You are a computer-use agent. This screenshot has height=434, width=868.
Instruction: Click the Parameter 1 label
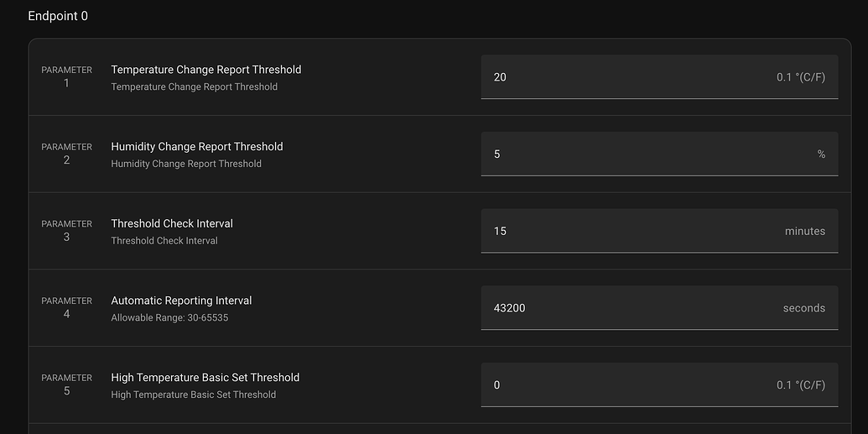pos(67,77)
